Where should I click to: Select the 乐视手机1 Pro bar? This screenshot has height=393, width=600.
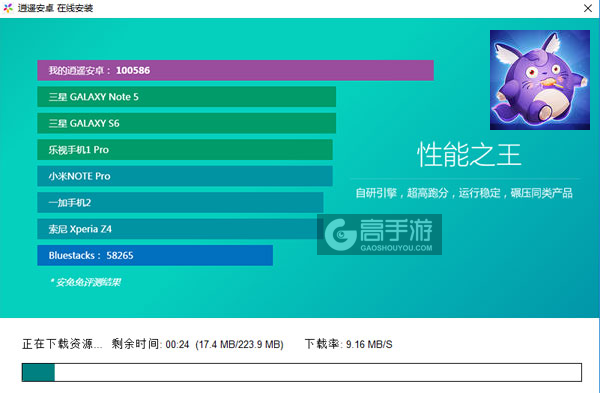coord(185,150)
